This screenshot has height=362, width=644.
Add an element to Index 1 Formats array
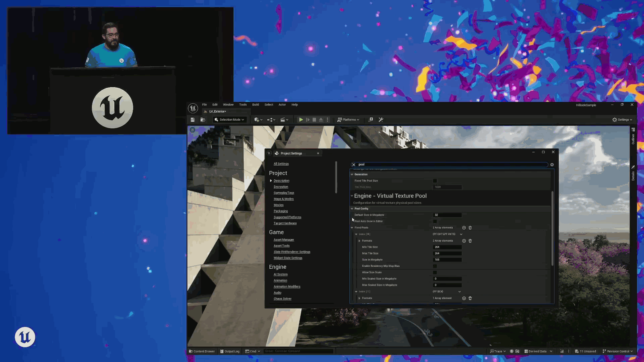(x=464, y=298)
